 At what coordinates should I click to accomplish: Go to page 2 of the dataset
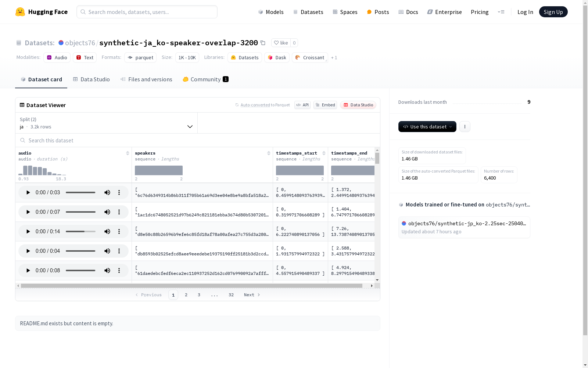point(186,295)
